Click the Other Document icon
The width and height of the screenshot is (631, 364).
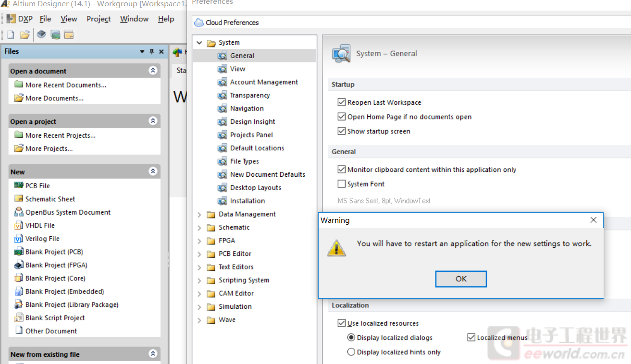(19, 330)
